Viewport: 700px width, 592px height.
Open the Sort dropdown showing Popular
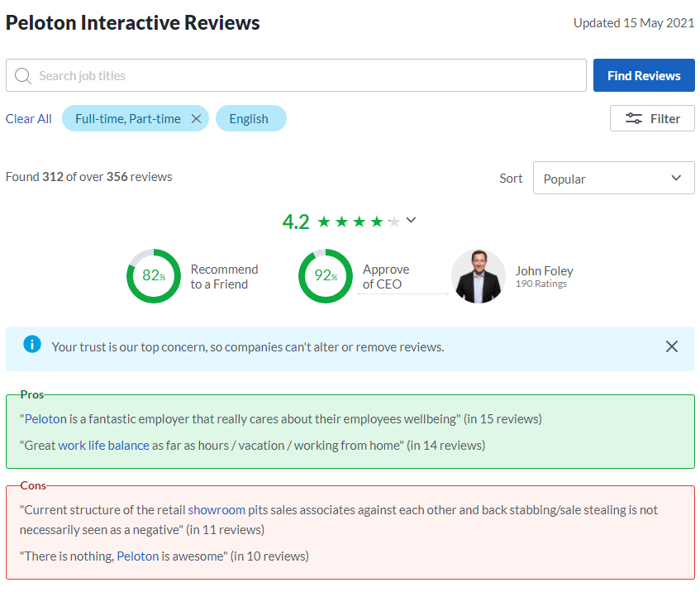coord(613,178)
